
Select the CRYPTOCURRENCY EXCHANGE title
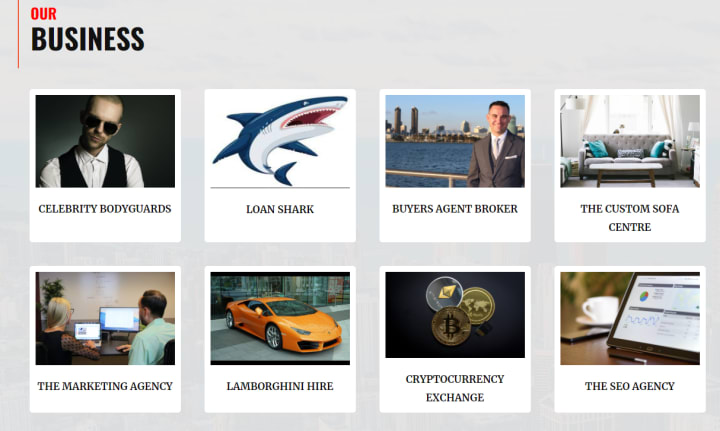pos(455,388)
